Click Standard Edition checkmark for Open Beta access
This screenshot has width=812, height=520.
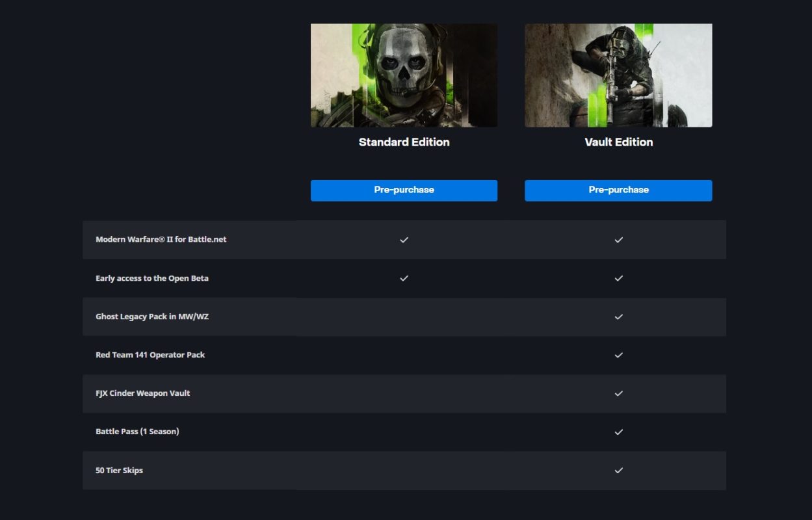tap(404, 278)
